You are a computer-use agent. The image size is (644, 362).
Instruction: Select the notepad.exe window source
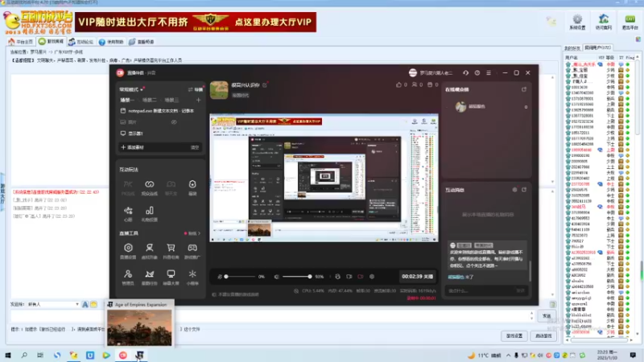pos(160,110)
